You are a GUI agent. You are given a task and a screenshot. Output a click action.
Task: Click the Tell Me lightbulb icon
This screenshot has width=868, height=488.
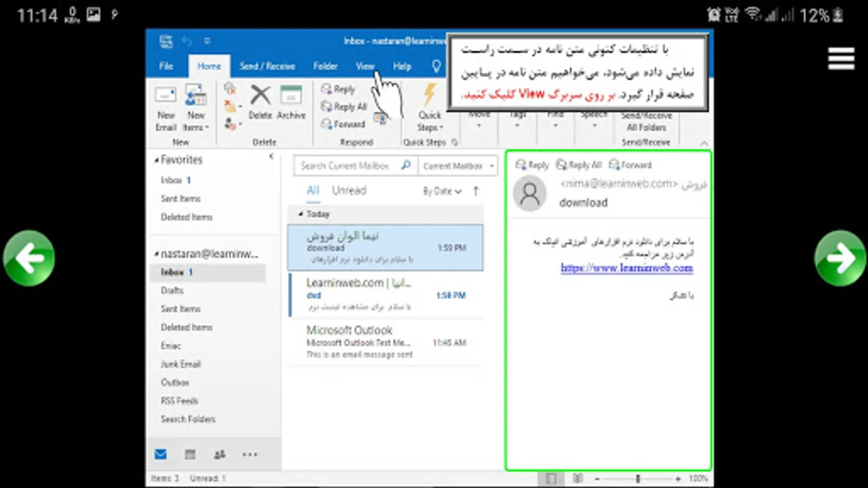tap(436, 66)
